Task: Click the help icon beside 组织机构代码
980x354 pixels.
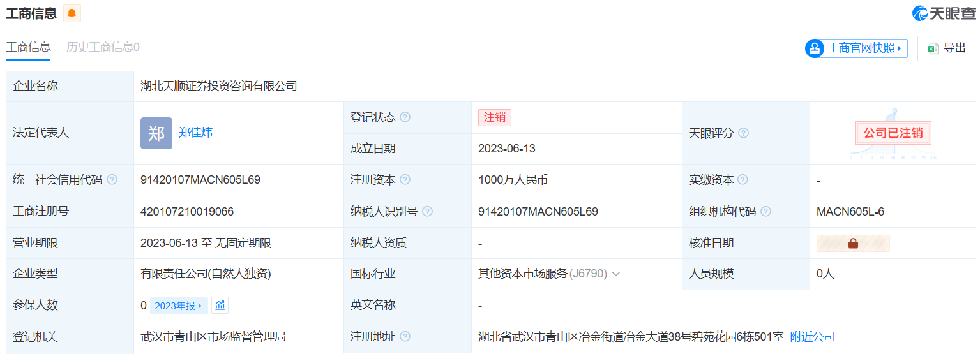Action: (x=765, y=211)
